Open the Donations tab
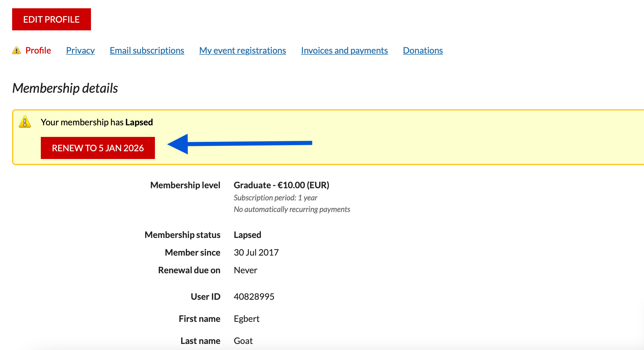This screenshot has height=350, width=644. tap(423, 51)
